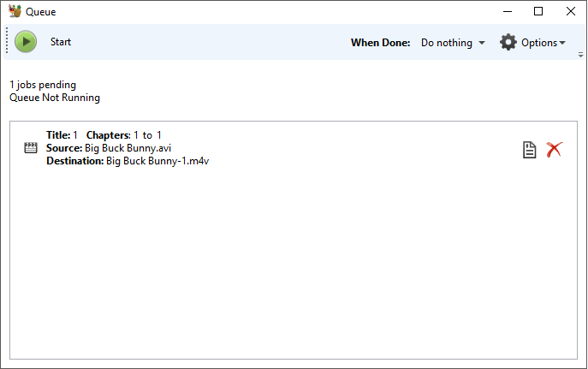Close the Queue window
The image size is (588, 369).
click(570, 12)
